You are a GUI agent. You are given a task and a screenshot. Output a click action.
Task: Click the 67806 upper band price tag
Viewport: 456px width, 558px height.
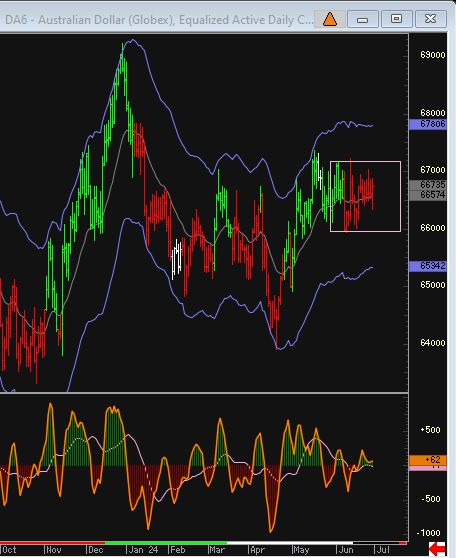428,124
